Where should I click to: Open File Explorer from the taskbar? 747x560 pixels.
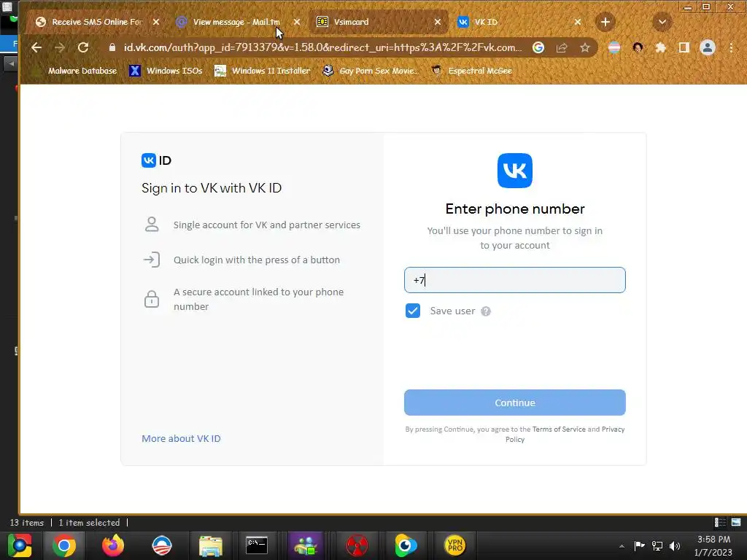pos(211,545)
